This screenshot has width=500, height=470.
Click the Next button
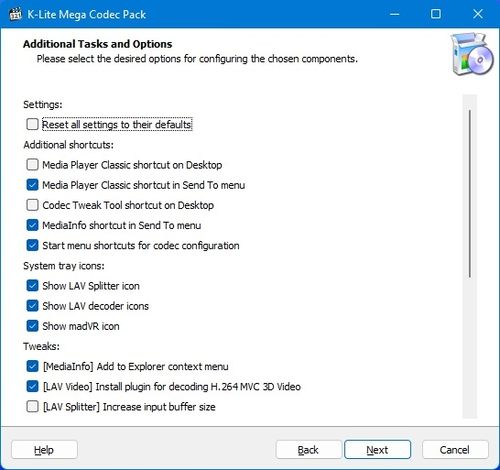coord(377,450)
